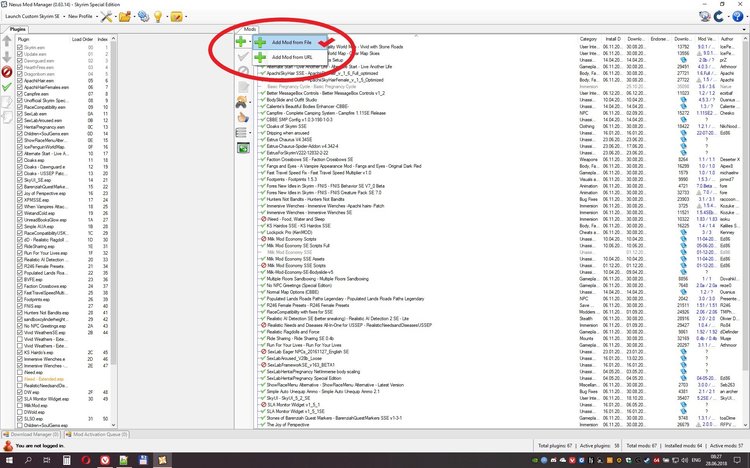Click the settings gears icon in toolbar
Screen dimensions: 750x468
143,17
